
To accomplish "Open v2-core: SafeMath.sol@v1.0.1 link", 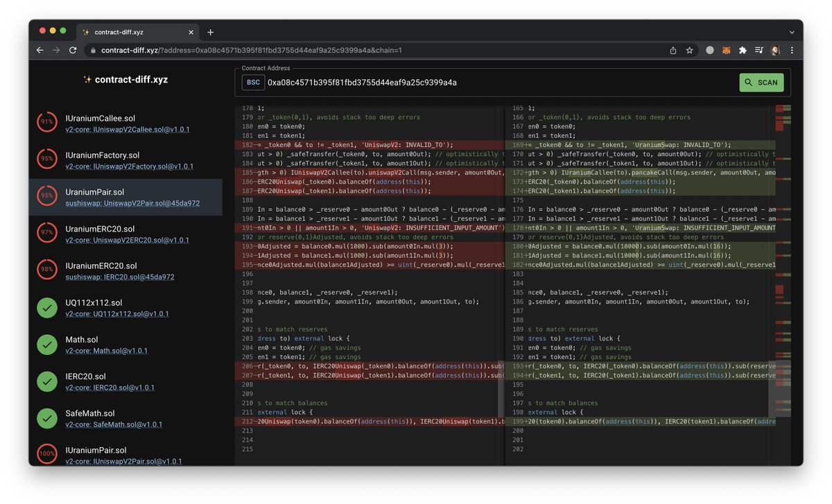I will coord(114,424).
